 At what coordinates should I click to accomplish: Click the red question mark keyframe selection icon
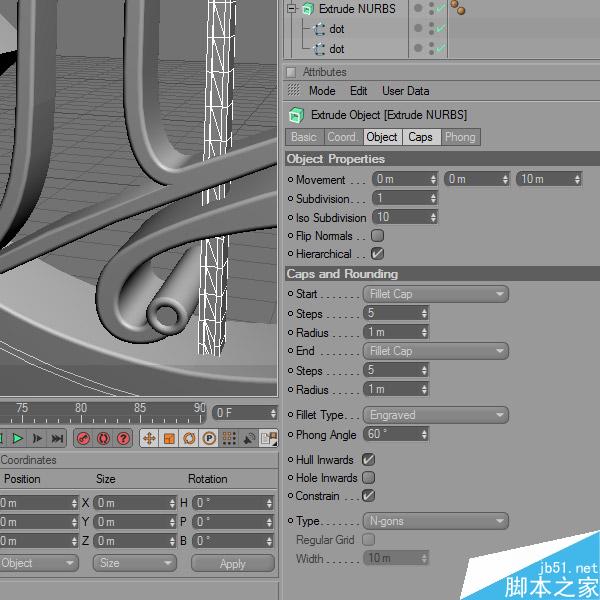tap(123, 439)
